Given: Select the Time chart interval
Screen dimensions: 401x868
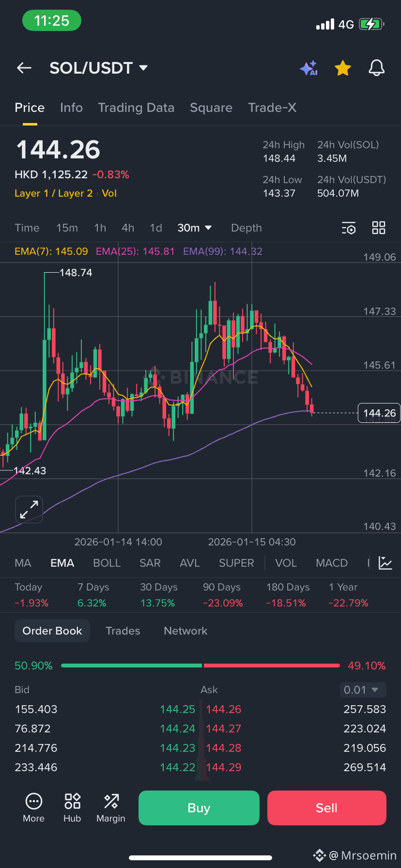Looking at the screenshot, I should [x=27, y=228].
